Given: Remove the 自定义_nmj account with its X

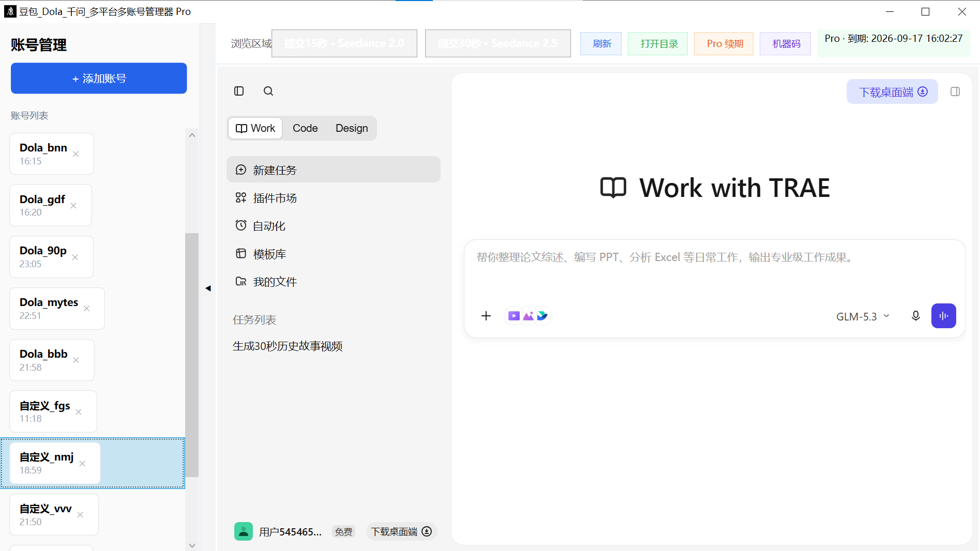Looking at the screenshot, I should click(x=82, y=464).
